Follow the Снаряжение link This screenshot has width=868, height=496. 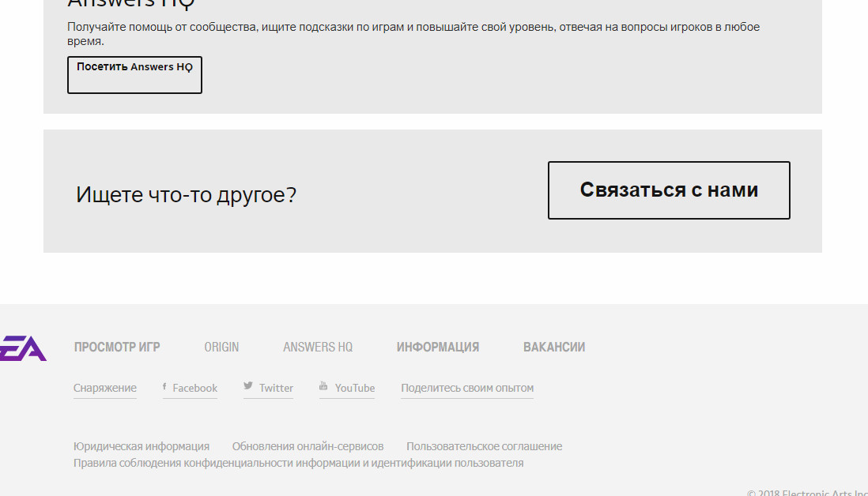pos(105,388)
